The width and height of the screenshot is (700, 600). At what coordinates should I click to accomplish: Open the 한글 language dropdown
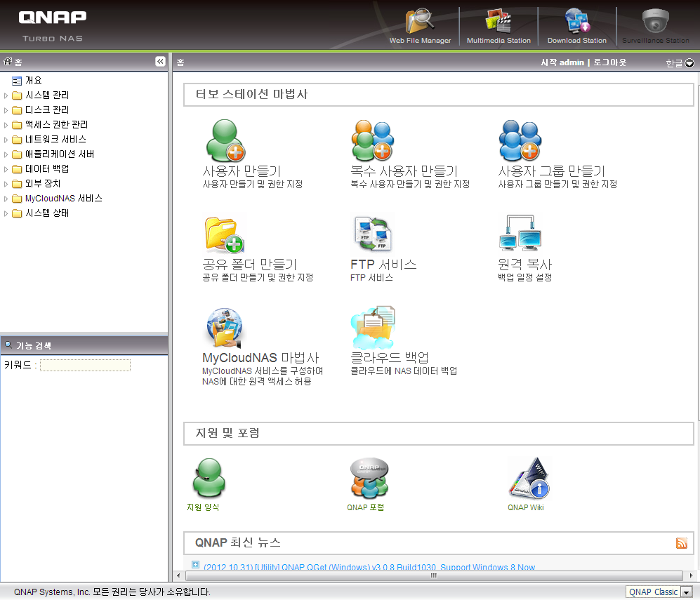click(x=689, y=63)
